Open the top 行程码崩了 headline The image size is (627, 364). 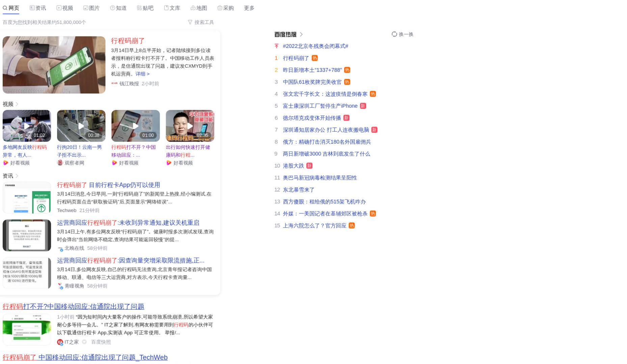coord(128,41)
